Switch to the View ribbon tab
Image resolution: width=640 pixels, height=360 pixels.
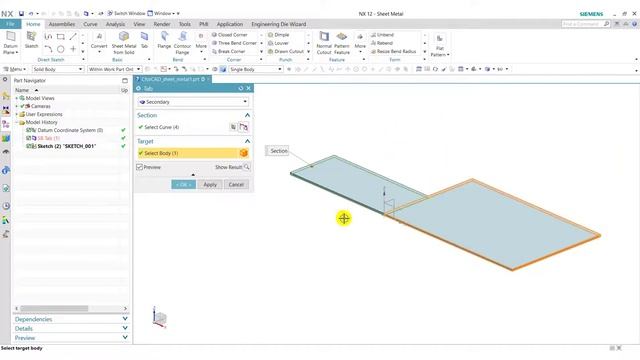click(139, 24)
